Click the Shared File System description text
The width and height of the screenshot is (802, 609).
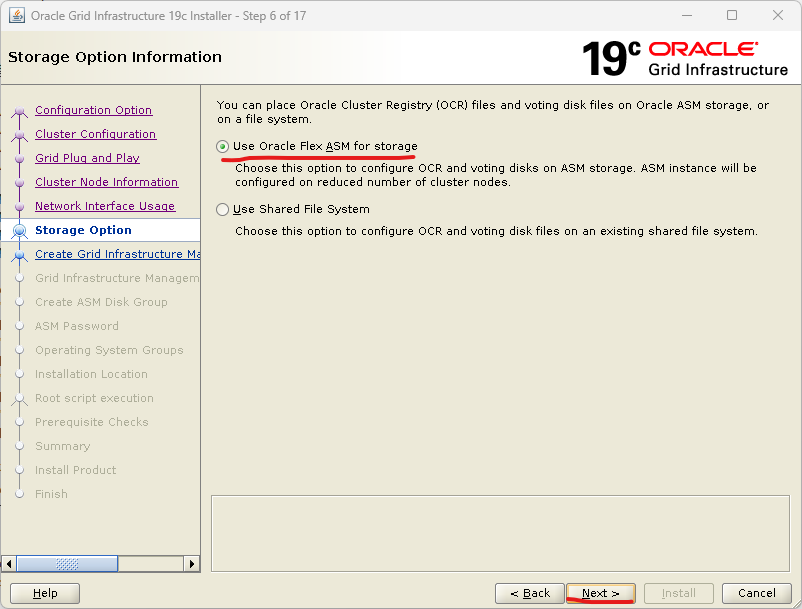coord(496,231)
